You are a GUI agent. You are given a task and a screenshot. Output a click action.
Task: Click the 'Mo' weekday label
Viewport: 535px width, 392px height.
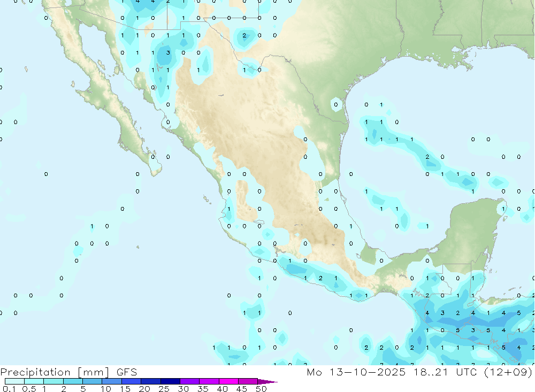pos(314,372)
